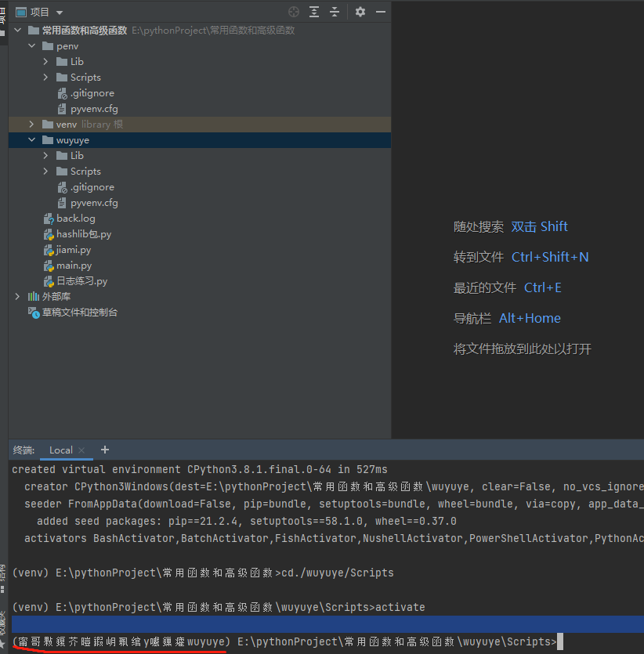
Task: Hide the project panel with minus icon
Action: [381, 12]
